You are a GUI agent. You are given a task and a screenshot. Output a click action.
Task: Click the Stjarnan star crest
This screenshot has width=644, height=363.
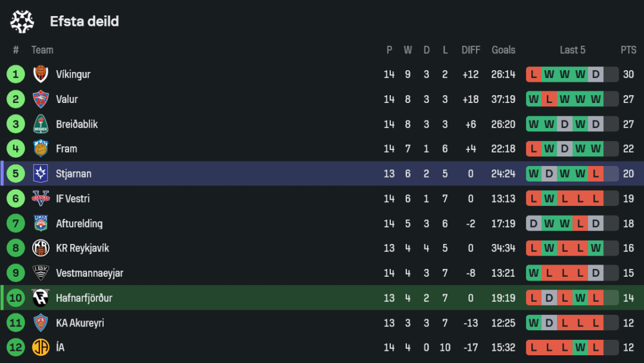(41, 174)
